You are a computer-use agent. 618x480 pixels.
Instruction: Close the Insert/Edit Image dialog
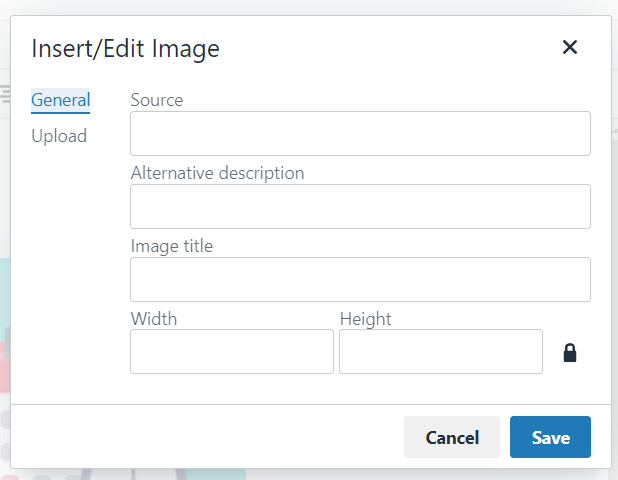pyautogui.click(x=570, y=47)
